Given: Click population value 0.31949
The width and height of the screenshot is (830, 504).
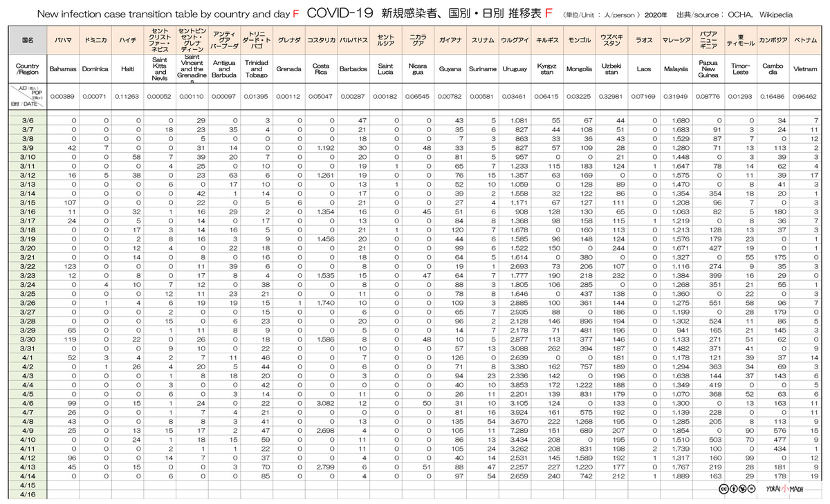Looking at the screenshot, I should 676,96.
